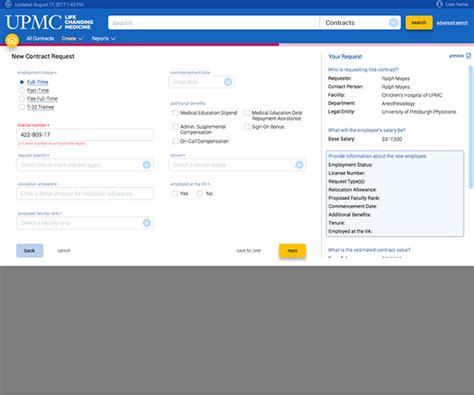Click the commencement date field

click(x=202, y=82)
